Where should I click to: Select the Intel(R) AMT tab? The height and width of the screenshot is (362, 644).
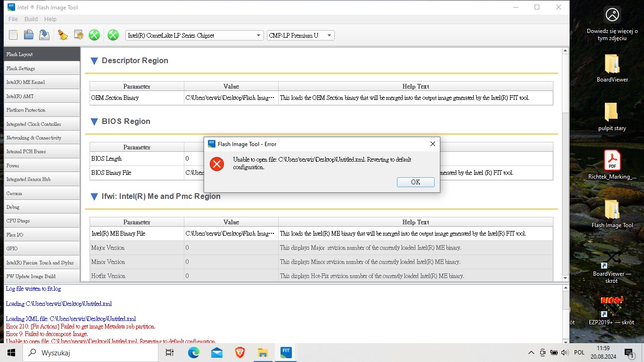tap(42, 96)
